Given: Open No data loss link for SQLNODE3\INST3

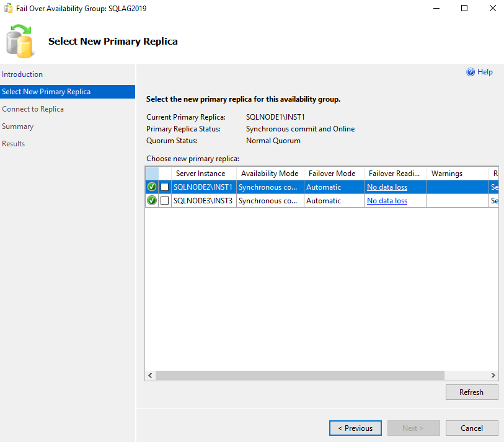Looking at the screenshot, I should point(387,201).
